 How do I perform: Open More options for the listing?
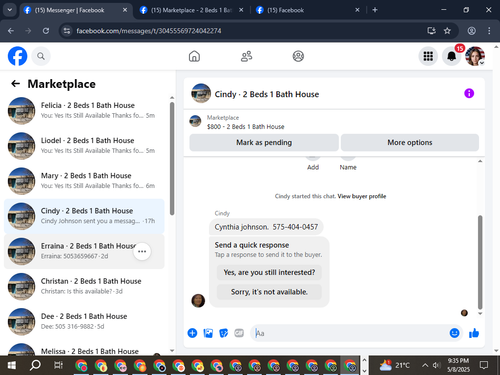pos(410,142)
